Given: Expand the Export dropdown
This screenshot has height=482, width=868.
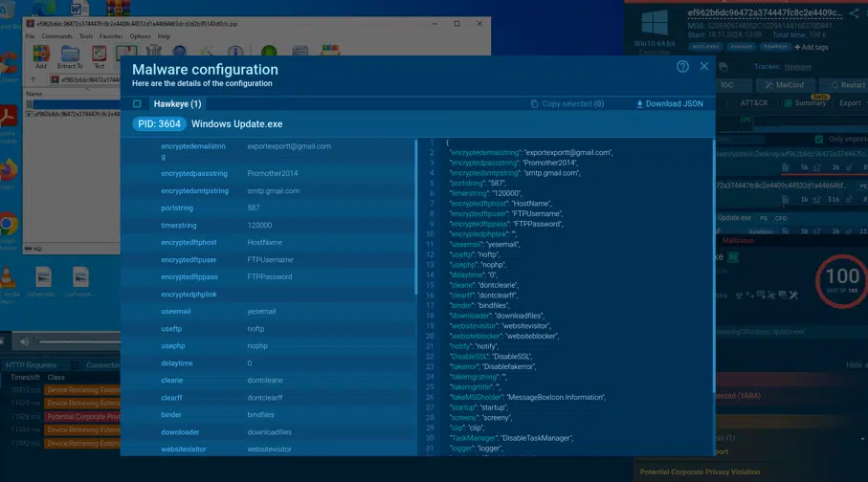Looking at the screenshot, I should pyautogui.click(x=852, y=103).
